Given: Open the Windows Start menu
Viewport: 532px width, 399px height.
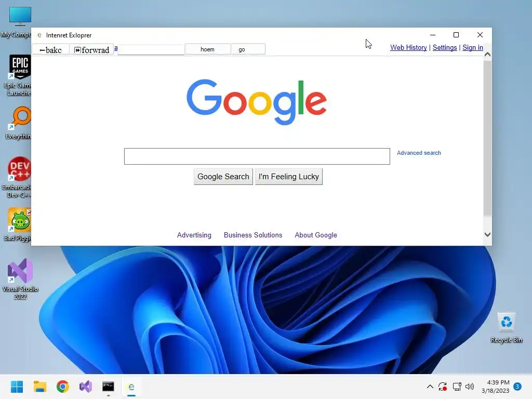Looking at the screenshot, I should click(17, 387).
